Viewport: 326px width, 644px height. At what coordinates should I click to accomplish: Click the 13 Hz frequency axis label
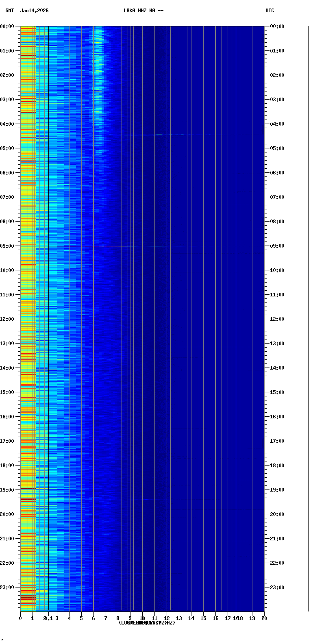click(179, 618)
